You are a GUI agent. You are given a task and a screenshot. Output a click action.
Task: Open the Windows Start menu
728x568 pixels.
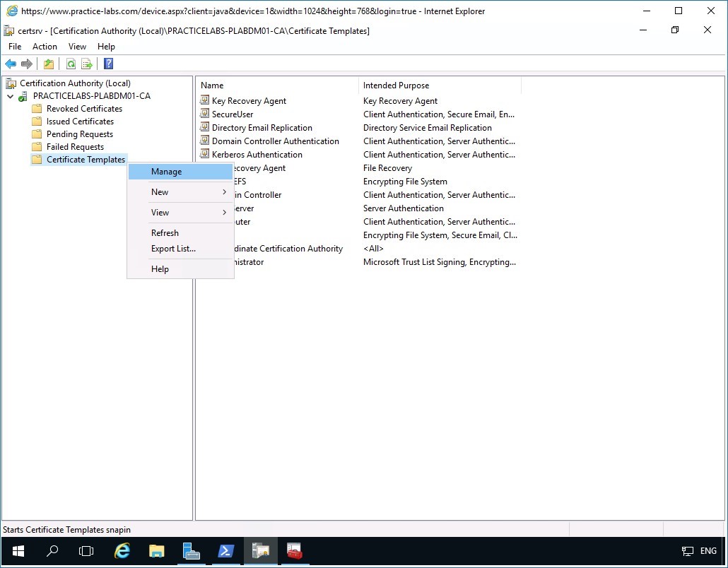pos(18,551)
